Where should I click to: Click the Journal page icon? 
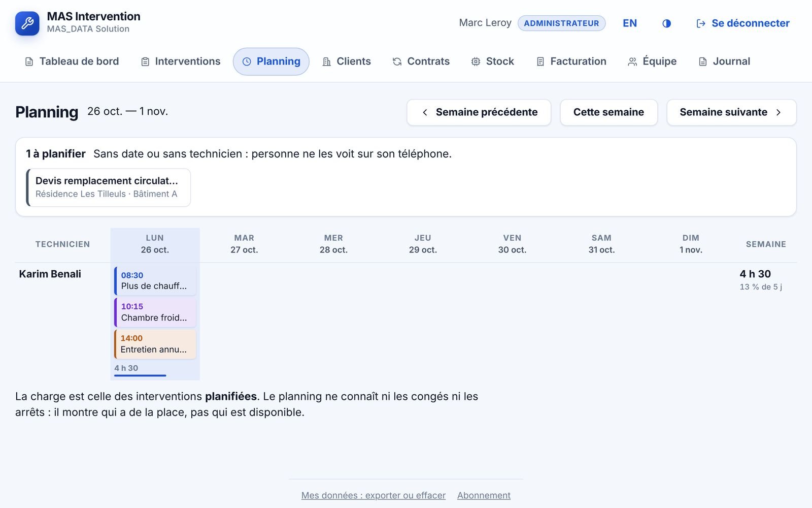pos(703,62)
